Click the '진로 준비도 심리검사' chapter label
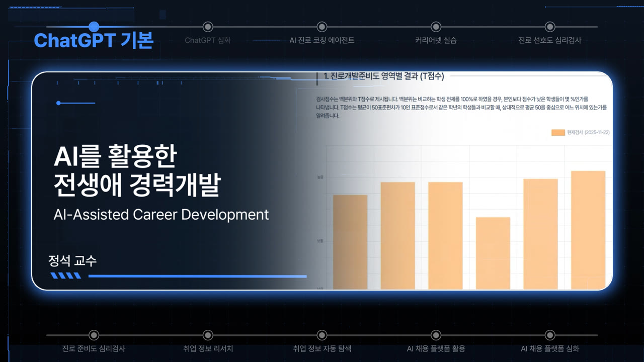Image resolution: width=644 pixels, height=362 pixels. click(94, 348)
